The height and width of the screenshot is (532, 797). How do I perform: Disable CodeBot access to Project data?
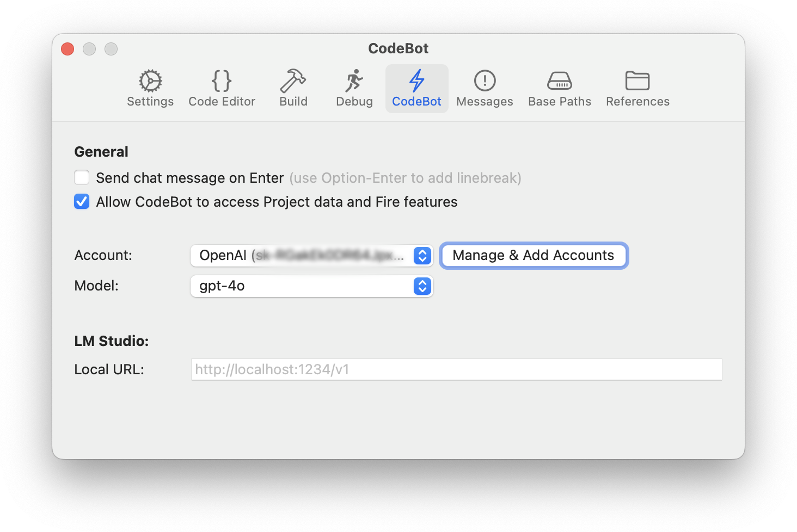click(x=82, y=201)
